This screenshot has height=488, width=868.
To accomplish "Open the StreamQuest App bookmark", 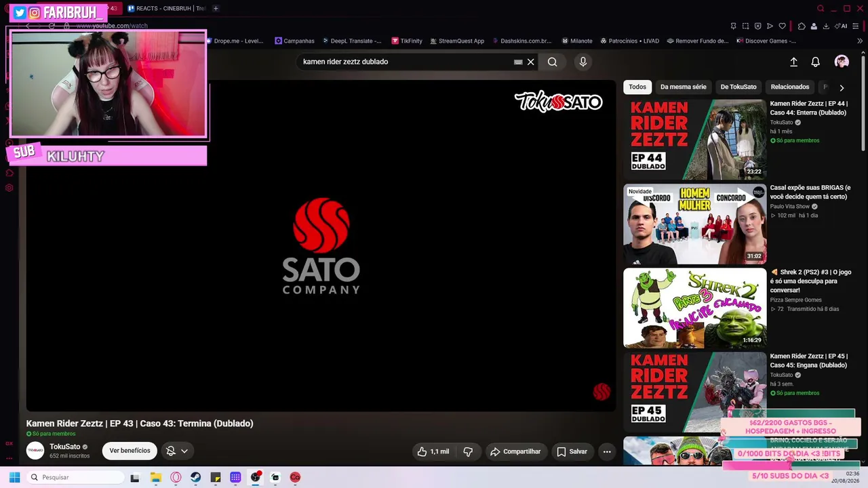I will (457, 41).
